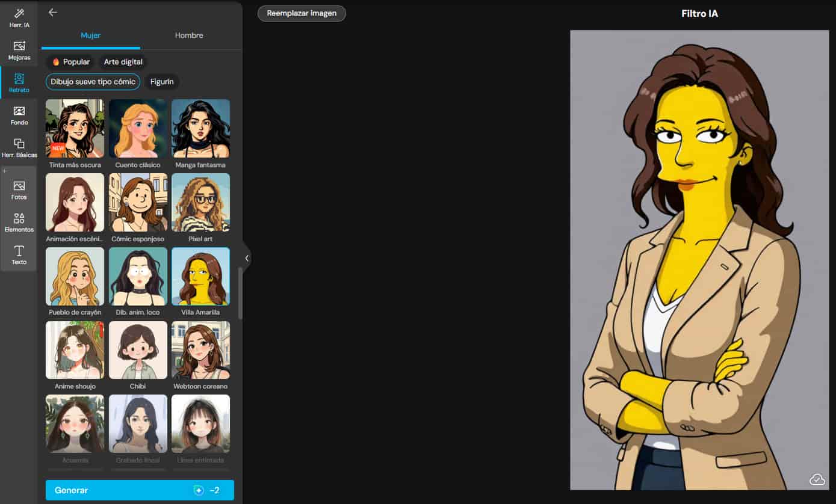836x504 pixels.
Task: Click the Generar button
Action: pos(140,490)
